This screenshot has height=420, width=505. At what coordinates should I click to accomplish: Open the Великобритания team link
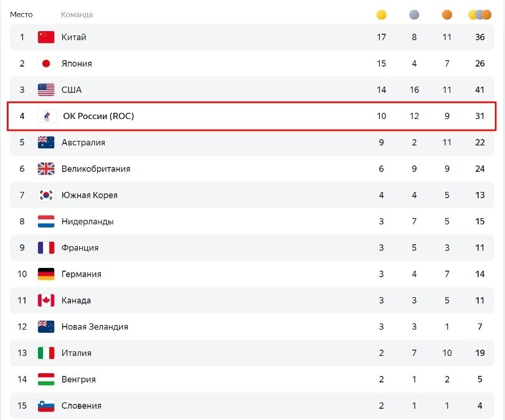(96, 169)
